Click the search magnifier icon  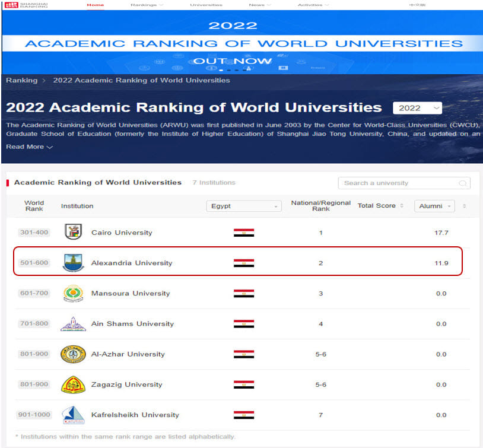(462, 183)
